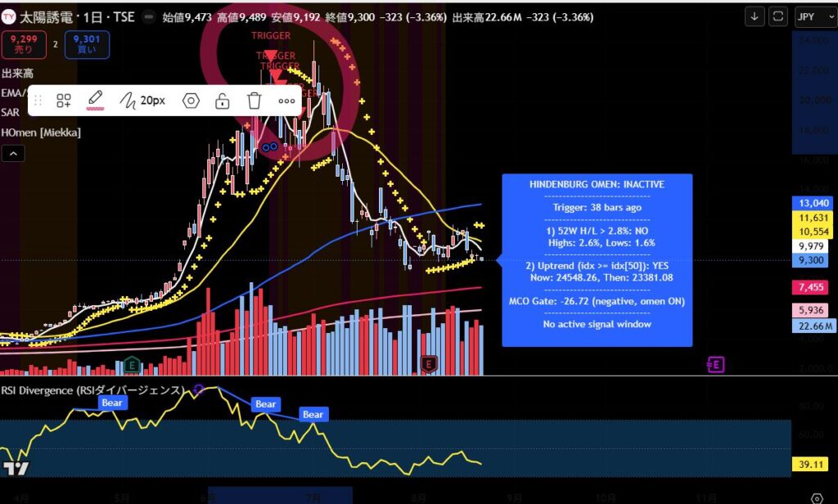Click the 5月 label on time axis
The width and height of the screenshot is (838, 504).
(122, 498)
